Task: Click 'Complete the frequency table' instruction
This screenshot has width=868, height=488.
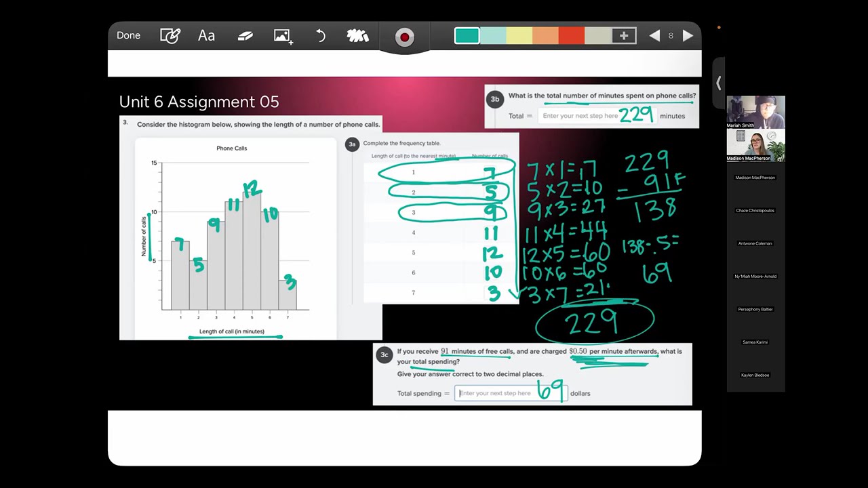Action: [x=401, y=143]
